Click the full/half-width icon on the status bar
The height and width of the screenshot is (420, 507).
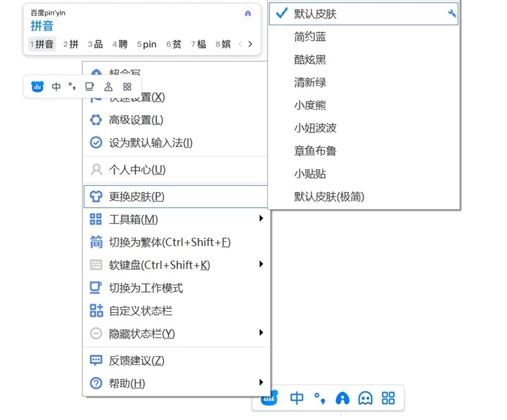click(x=89, y=87)
